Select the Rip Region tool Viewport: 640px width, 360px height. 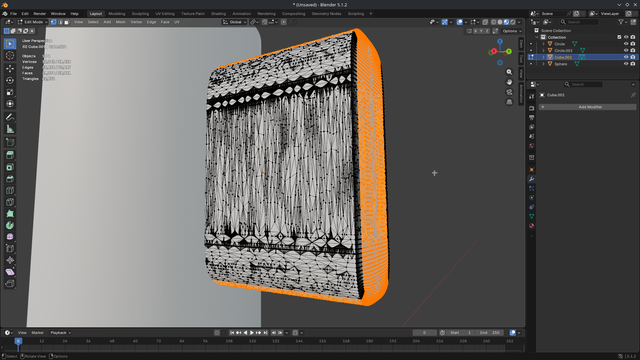10,283
